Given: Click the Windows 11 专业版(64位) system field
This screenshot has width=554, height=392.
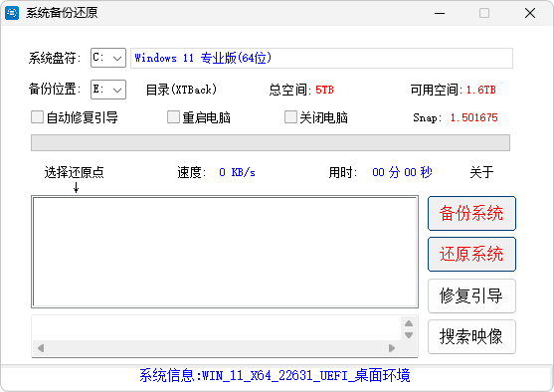Looking at the screenshot, I should 321,58.
